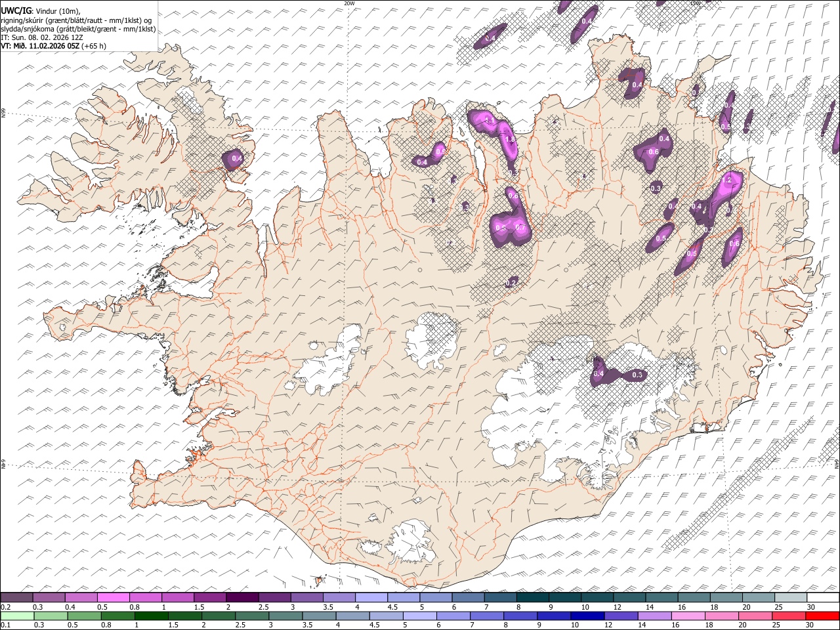Click the '20W' longitude label
This screenshot has width=840, height=630.
pos(349,3)
